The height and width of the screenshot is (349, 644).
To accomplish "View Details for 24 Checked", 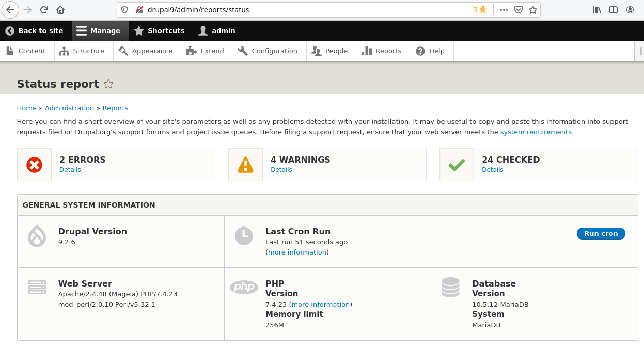I will (x=493, y=169).
